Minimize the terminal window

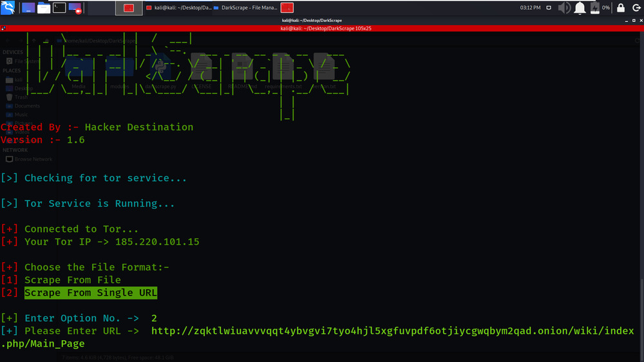[x=627, y=21]
